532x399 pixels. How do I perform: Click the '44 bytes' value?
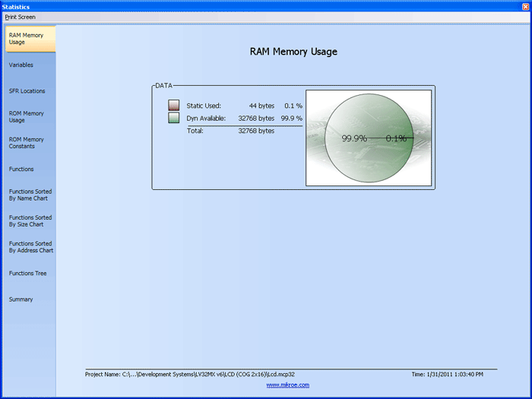click(x=261, y=106)
